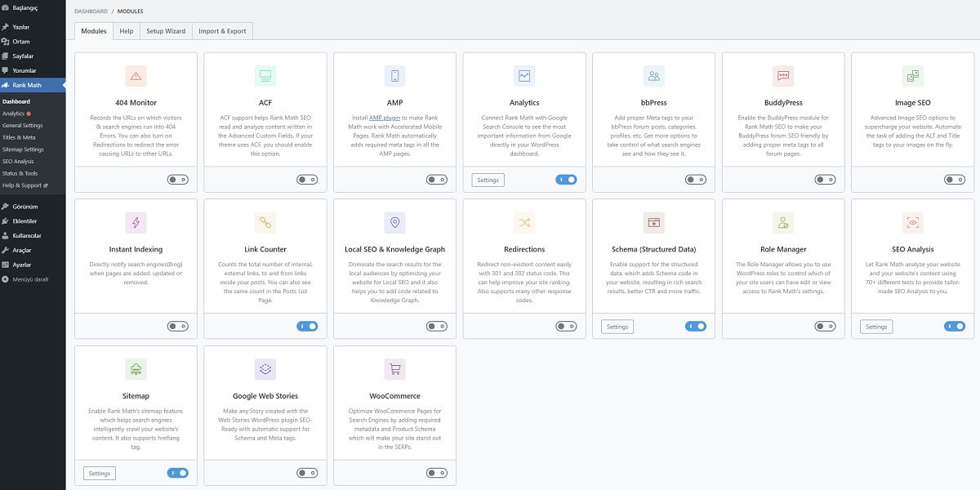This screenshot has width=980, height=490.
Task: Follow the AMP plugin link
Action: pos(385,118)
